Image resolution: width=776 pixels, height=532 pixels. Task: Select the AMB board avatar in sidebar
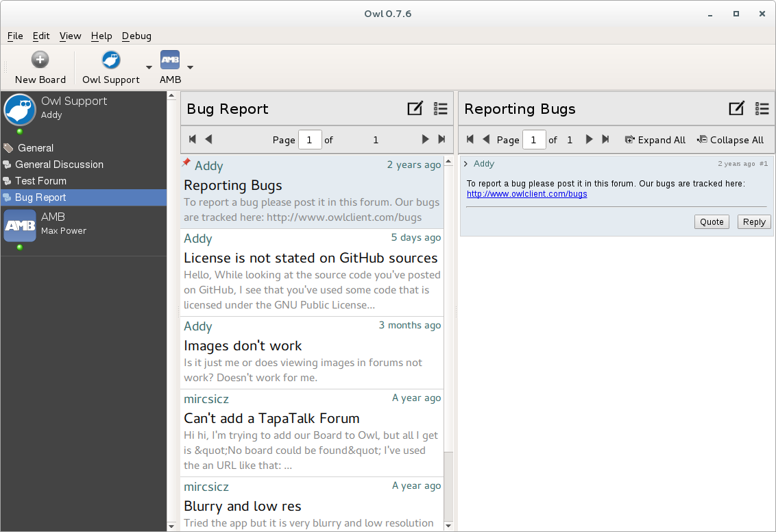(20, 225)
